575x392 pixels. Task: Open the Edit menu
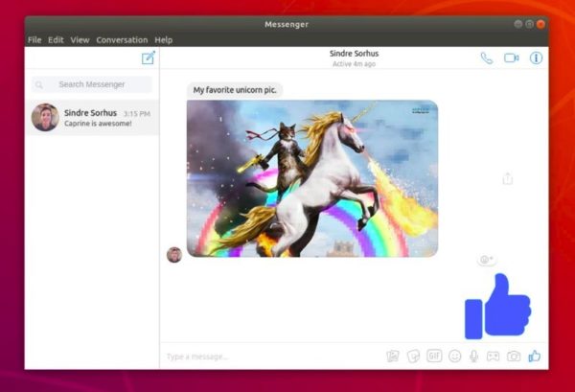[56, 40]
